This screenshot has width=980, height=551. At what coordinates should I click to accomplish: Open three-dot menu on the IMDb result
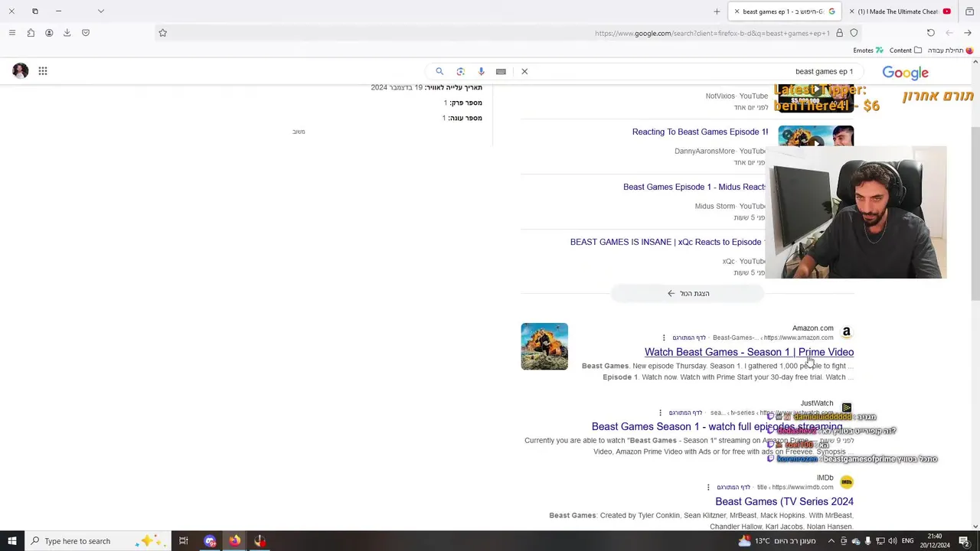[708, 487]
